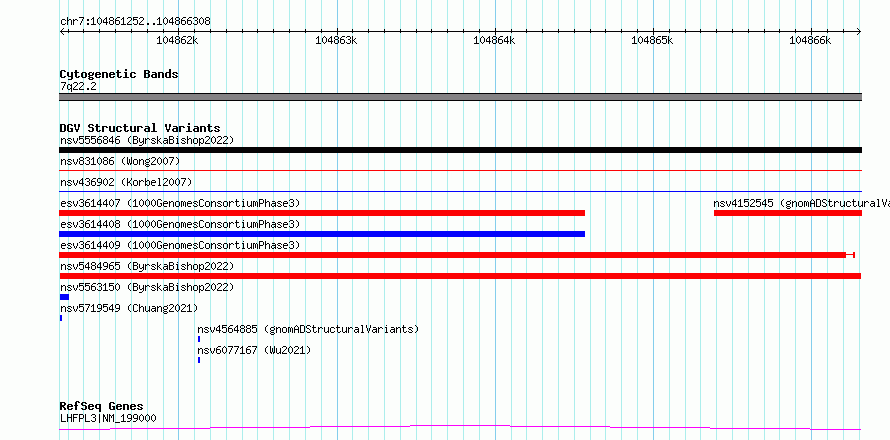890x440 pixels.
Task: Click the small blue nsv5563150 variant block
Action: pos(64,297)
